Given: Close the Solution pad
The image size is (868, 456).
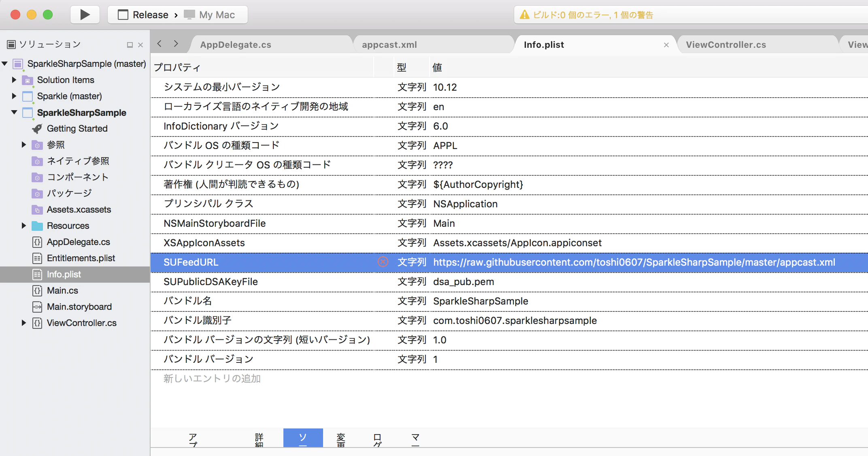Looking at the screenshot, I should 140,45.
